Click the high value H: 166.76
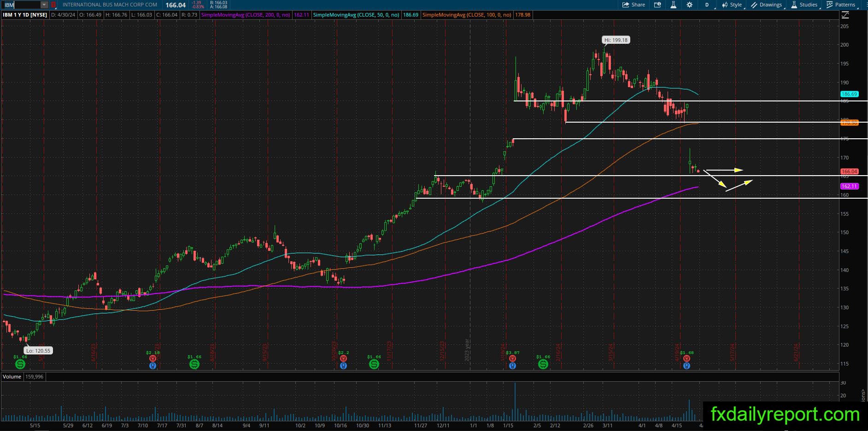This screenshot has width=868, height=431. (x=117, y=15)
